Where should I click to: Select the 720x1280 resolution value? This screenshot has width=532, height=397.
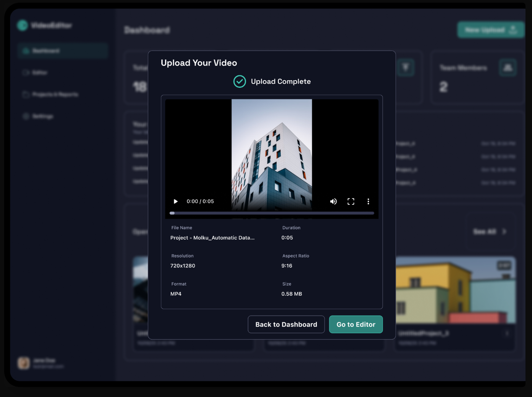(x=183, y=266)
